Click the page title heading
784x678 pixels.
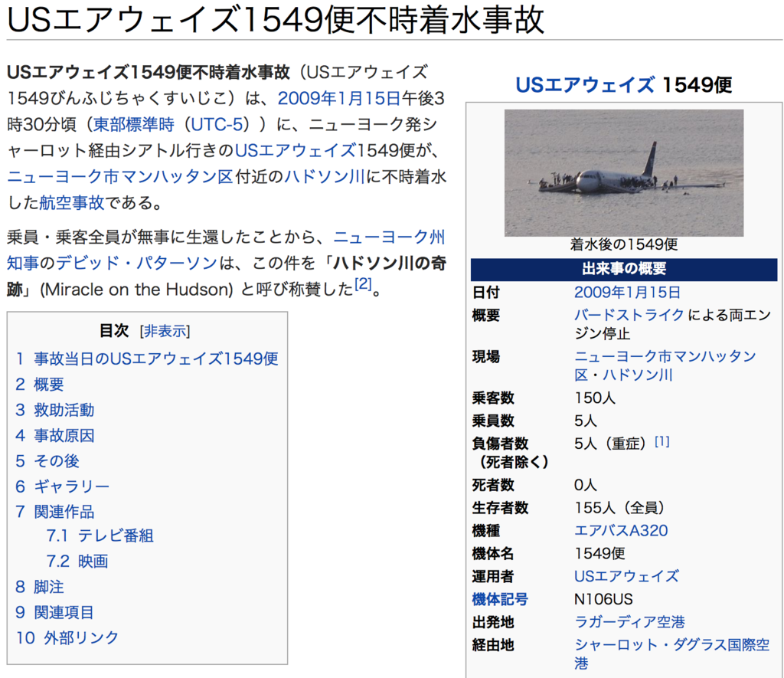276,20
